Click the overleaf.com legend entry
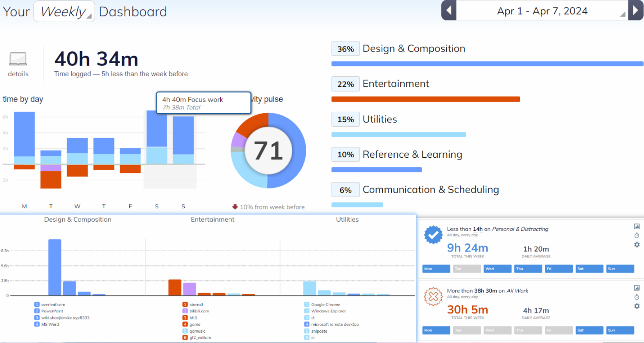Screen dimensions: 644x343 tap(53, 304)
